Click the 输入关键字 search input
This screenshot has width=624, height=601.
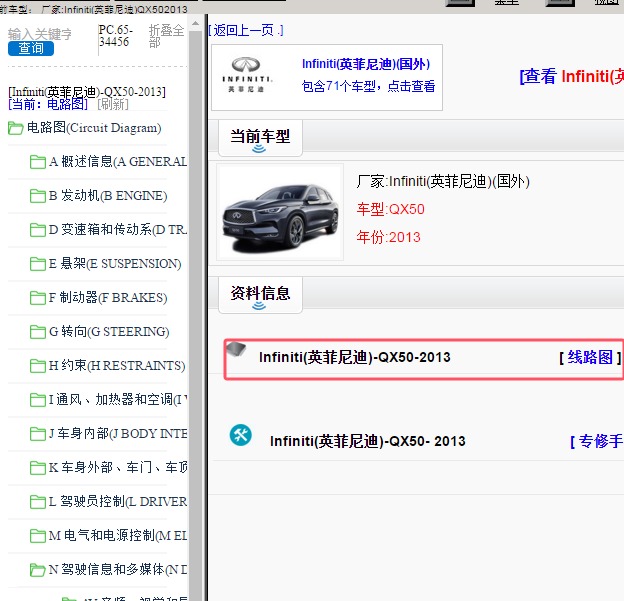click(40, 34)
